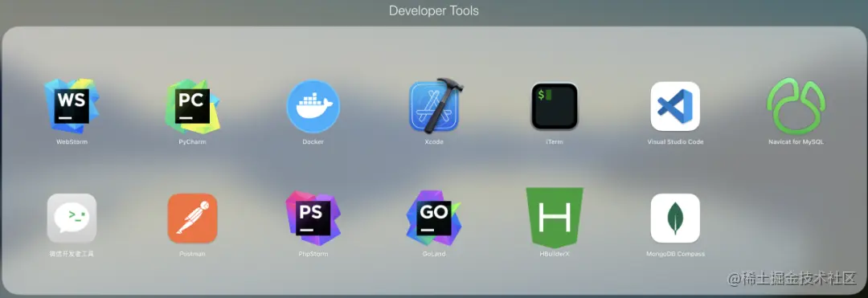Open the WebStorm app icon

pyautogui.click(x=72, y=105)
